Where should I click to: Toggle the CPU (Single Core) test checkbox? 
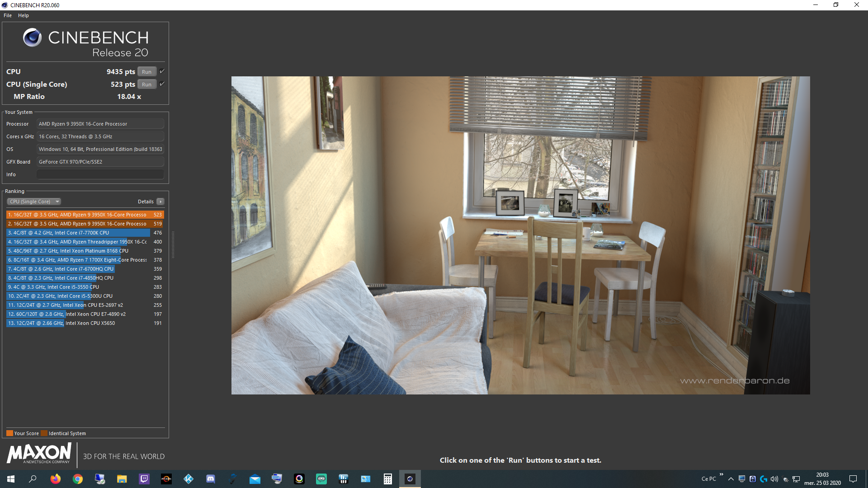coord(162,84)
